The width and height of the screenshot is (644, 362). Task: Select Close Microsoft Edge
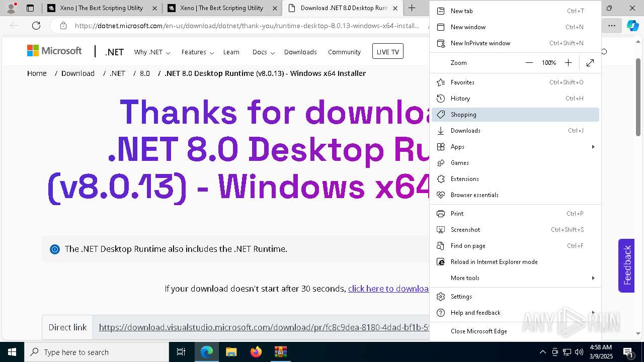point(515,331)
